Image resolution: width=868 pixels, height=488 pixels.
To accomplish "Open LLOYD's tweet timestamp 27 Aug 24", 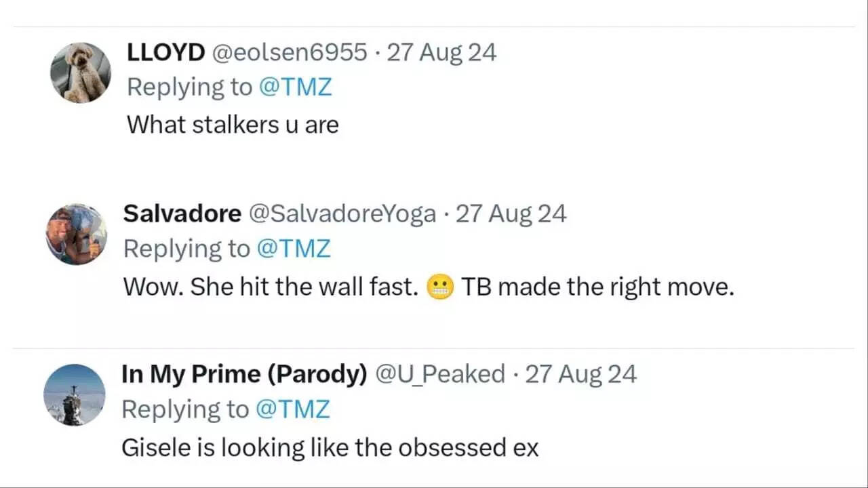I will pyautogui.click(x=441, y=52).
